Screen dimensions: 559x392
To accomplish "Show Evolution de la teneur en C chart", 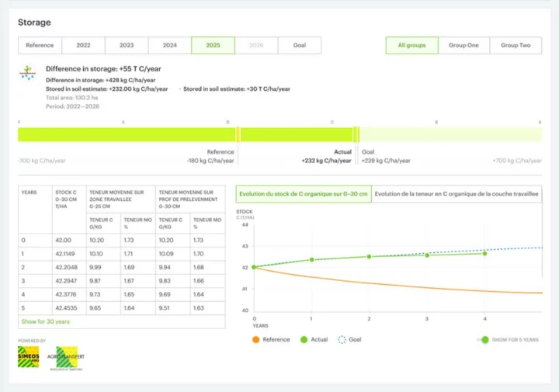I will [x=456, y=194].
